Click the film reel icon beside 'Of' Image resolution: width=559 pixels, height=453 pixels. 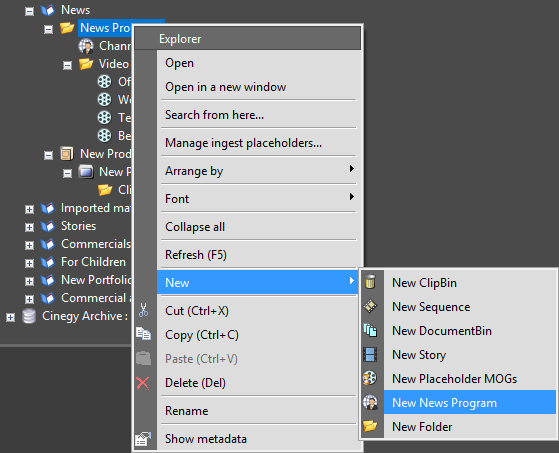(x=104, y=82)
